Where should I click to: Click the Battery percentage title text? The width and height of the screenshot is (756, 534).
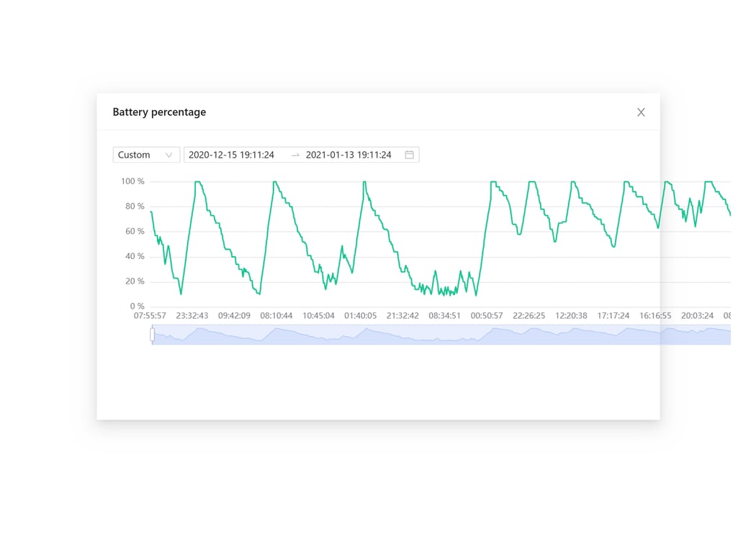tap(159, 112)
